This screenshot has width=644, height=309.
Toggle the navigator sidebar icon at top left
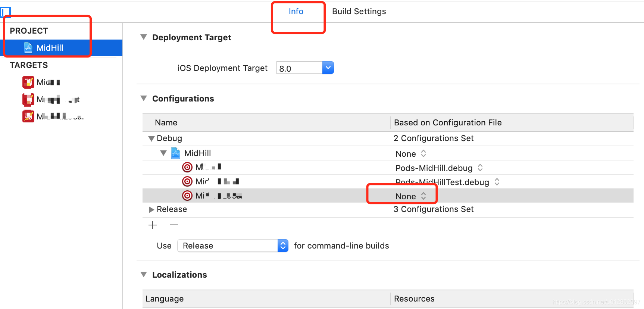[x=5, y=12]
